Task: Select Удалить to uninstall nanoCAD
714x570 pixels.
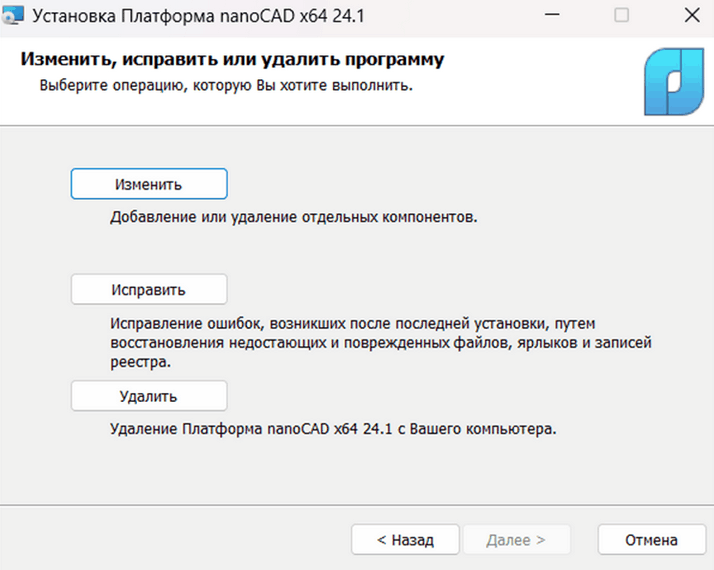Action: 149,396
